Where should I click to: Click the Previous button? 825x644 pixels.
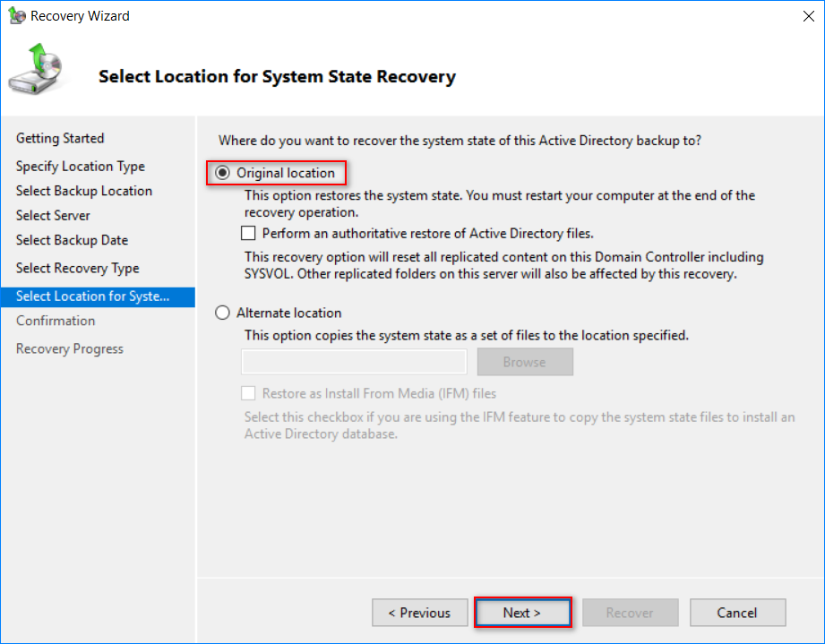[x=419, y=613]
